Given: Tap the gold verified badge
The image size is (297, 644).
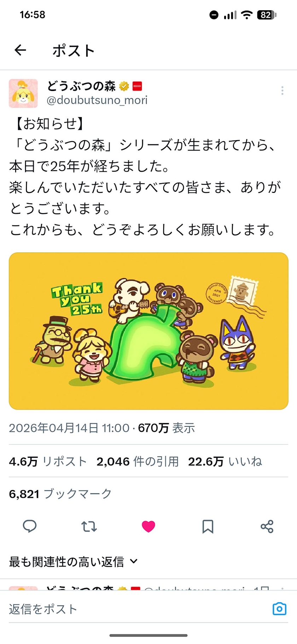Looking at the screenshot, I should click(x=124, y=86).
